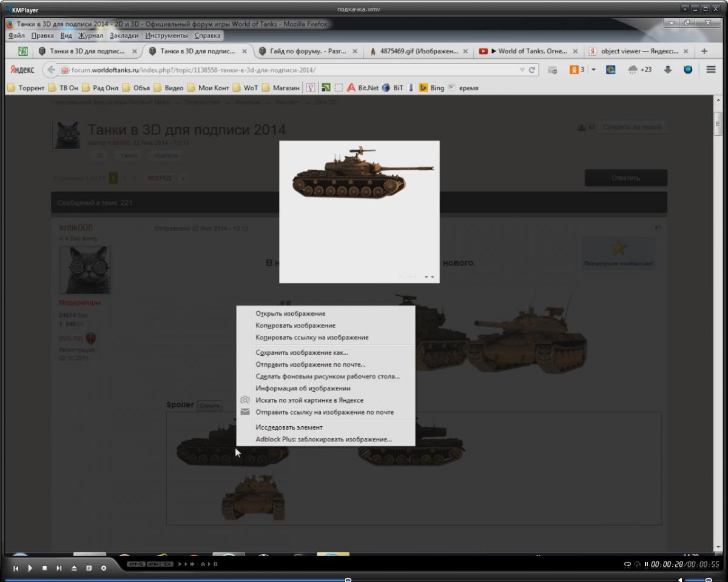Choose 'Искать по этой картинке в Яндексе'
Image resolution: width=728 pixels, height=582 pixels.
[326, 400]
